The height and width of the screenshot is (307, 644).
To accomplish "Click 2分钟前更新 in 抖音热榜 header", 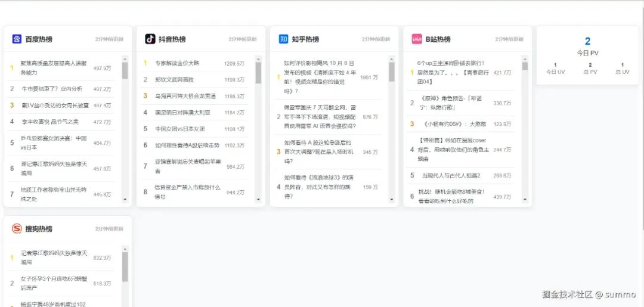I will coord(243,39).
